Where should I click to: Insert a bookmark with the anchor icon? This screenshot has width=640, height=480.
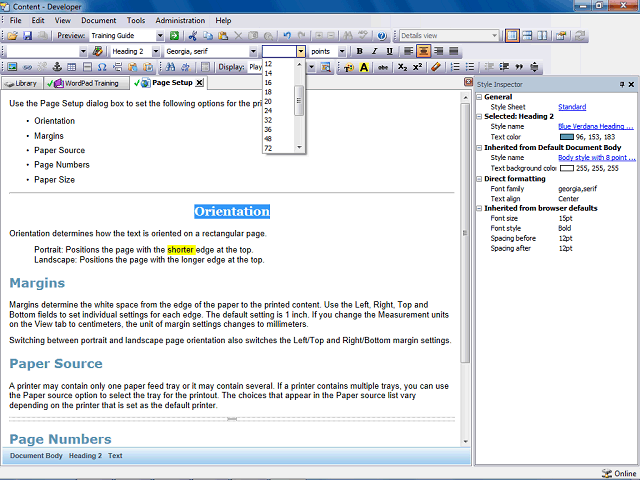(57, 67)
